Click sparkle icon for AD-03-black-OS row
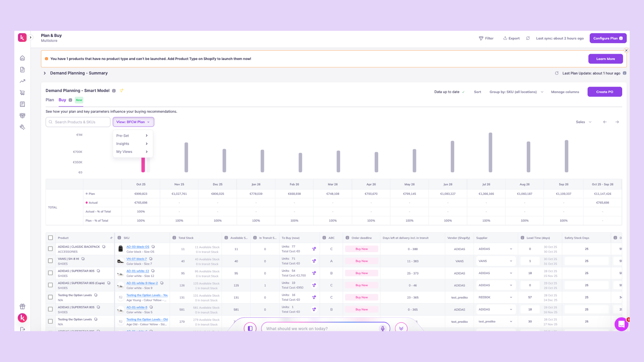 (x=314, y=249)
